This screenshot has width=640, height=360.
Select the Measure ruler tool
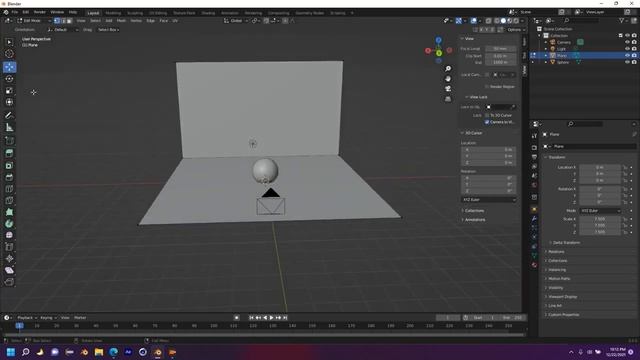coord(9,127)
